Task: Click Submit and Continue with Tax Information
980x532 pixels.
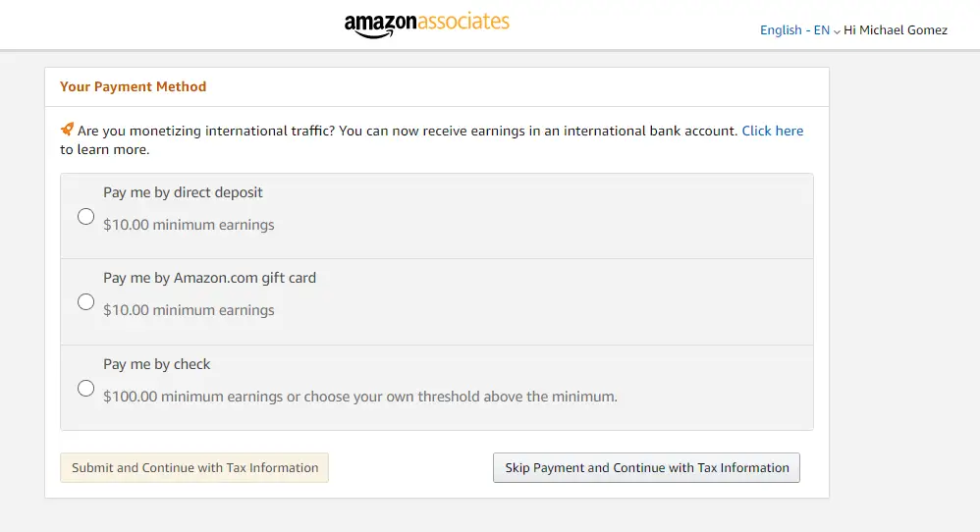Action: click(x=194, y=467)
